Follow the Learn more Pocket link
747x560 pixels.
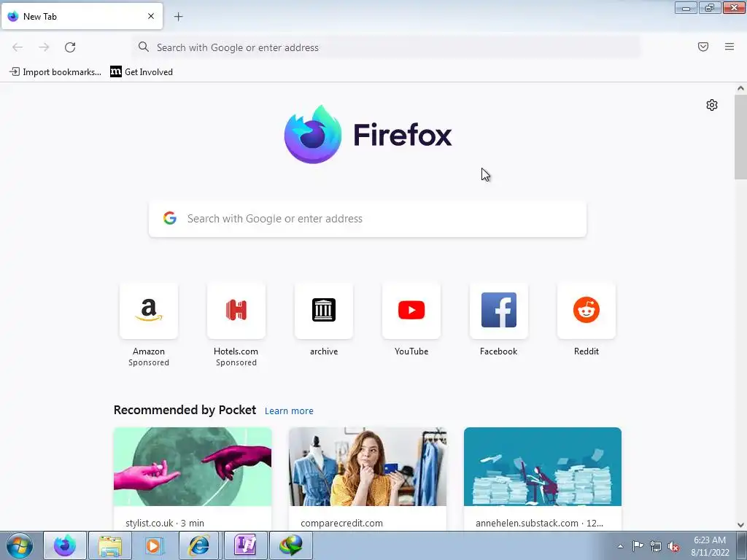click(289, 411)
